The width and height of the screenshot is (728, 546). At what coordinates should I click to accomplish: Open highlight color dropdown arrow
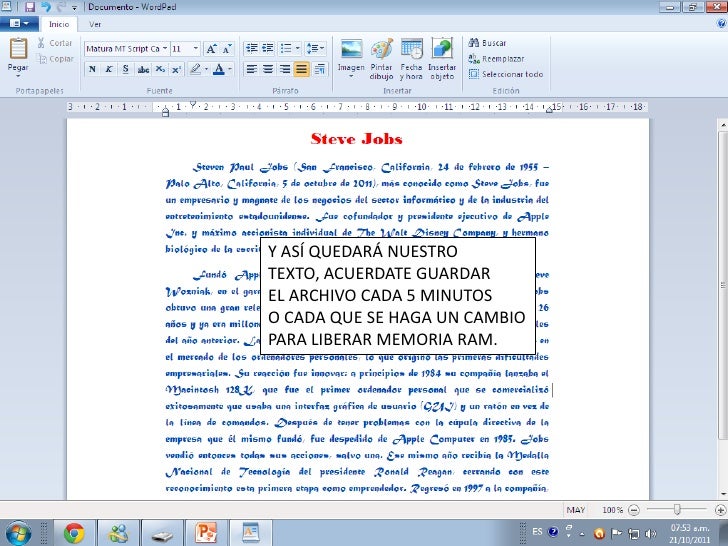click(206, 70)
